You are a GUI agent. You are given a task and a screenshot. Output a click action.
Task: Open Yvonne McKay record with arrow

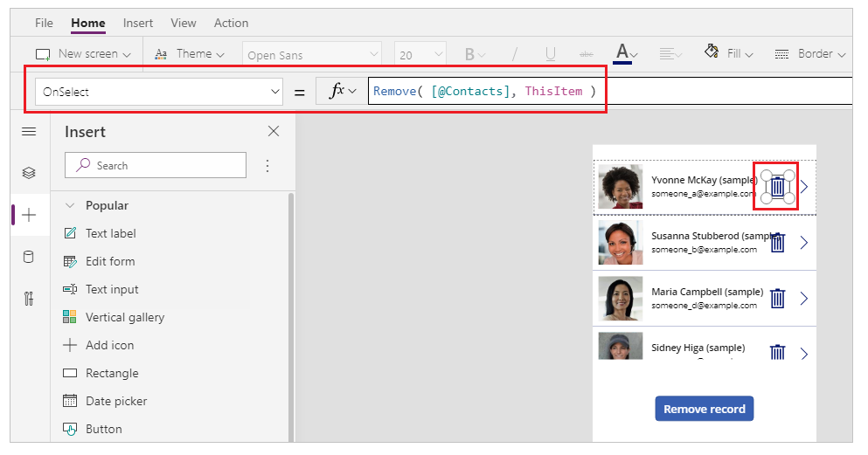pyautogui.click(x=804, y=187)
